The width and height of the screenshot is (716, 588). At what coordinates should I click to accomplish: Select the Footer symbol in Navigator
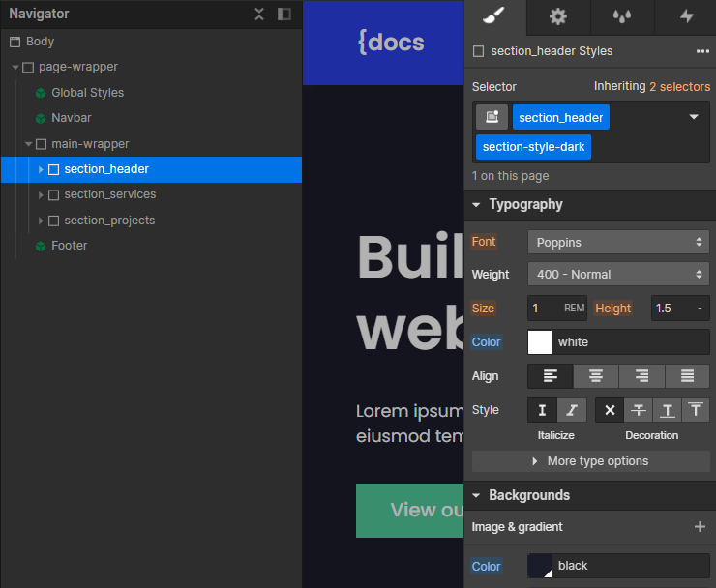click(x=70, y=245)
